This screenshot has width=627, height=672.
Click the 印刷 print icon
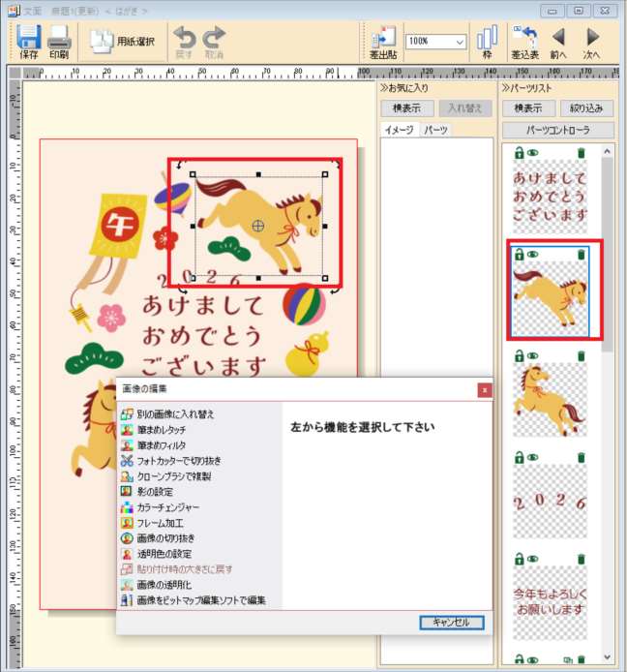point(59,42)
